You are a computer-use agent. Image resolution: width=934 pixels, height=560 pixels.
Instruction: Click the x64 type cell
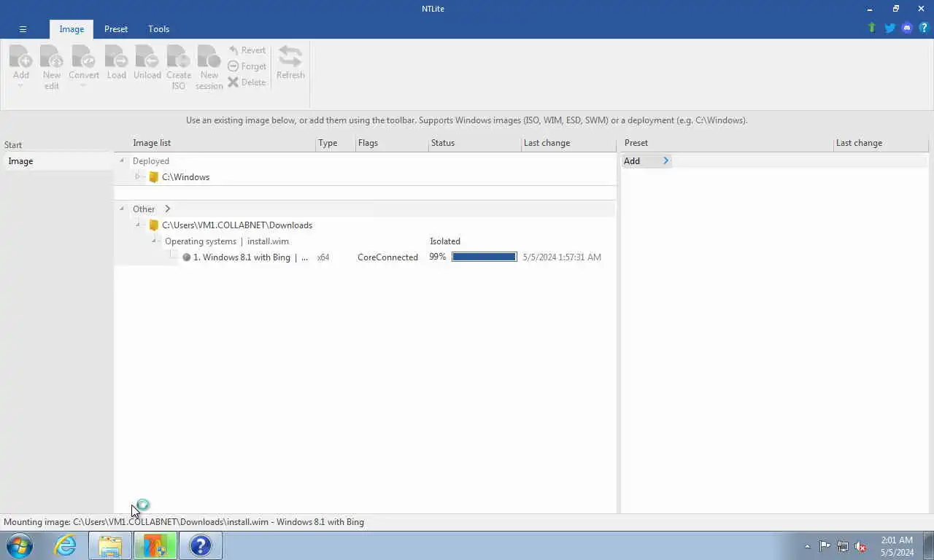323,257
